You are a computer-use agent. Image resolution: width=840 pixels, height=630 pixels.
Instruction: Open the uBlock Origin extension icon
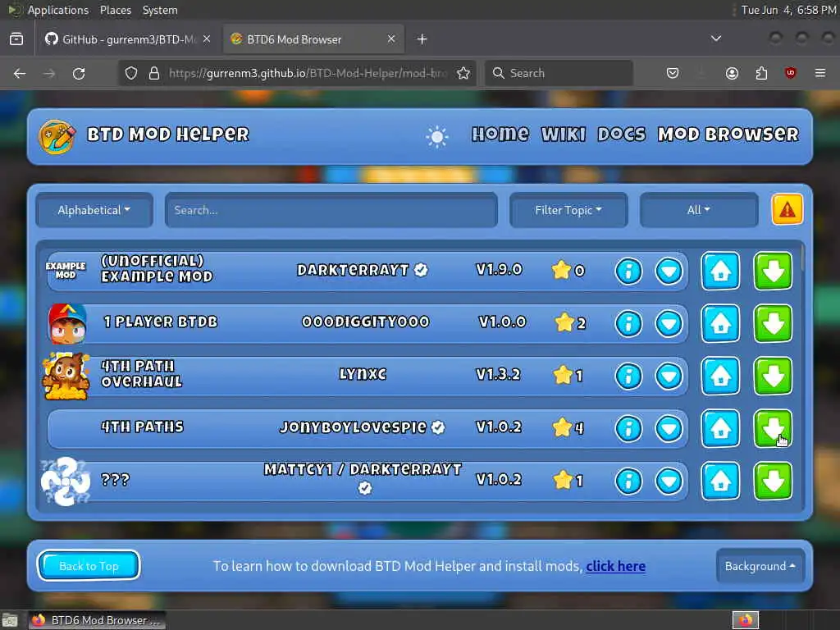point(790,73)
